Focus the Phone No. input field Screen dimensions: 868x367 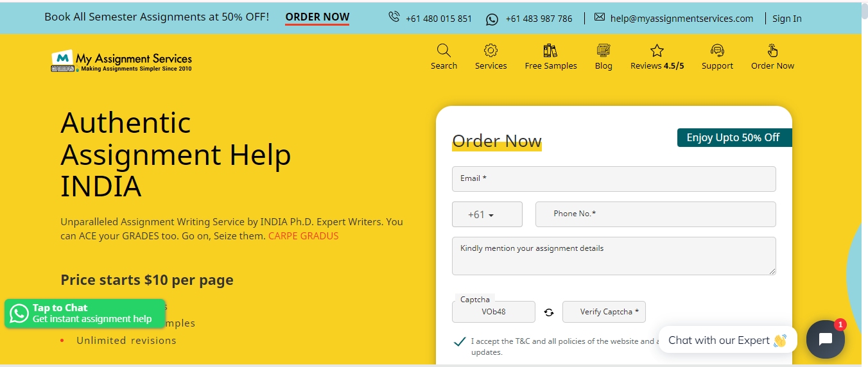tap(655, 214)
